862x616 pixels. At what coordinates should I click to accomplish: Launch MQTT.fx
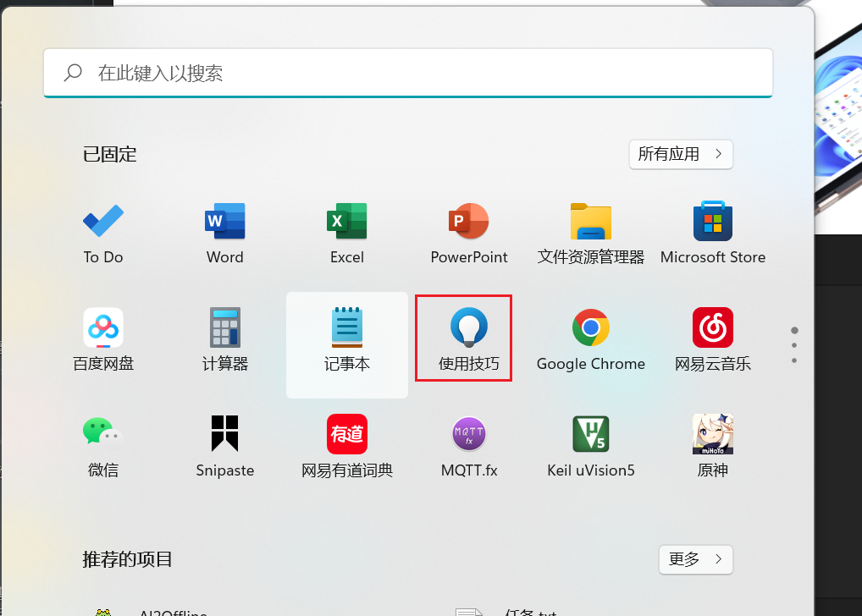click(469, 447)
